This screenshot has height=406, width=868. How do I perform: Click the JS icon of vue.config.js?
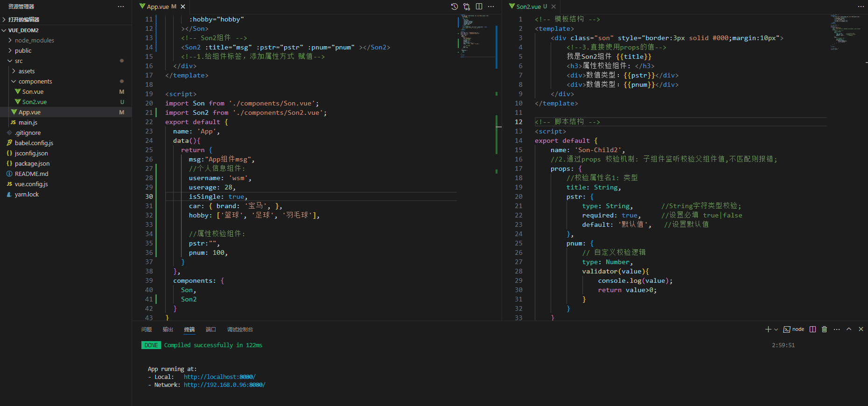click(x=9, y=184)
